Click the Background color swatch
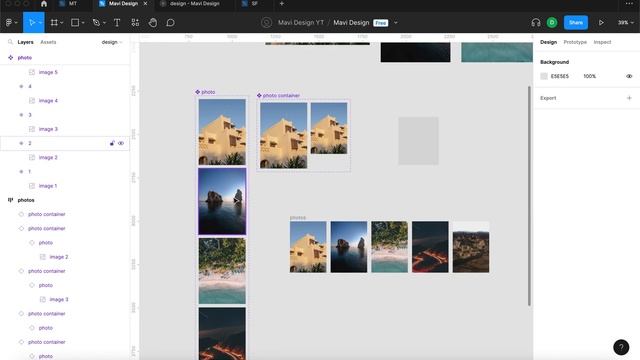This screenshot has width=640, height=360. click(544, 76)
